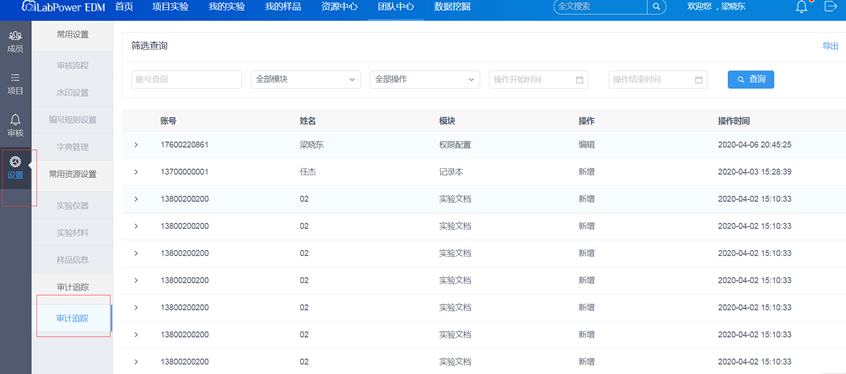Click the 导出 export link
846x374 pixels.
pyautogui.click(x=830, y=46)
